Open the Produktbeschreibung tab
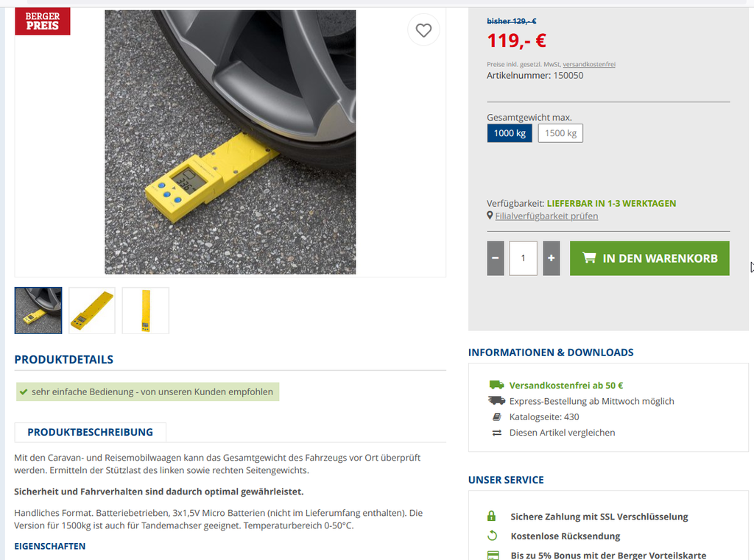Image resolution: width=754 pixels, height=560 pixels. pyautogui.click(x=91, y=432)
